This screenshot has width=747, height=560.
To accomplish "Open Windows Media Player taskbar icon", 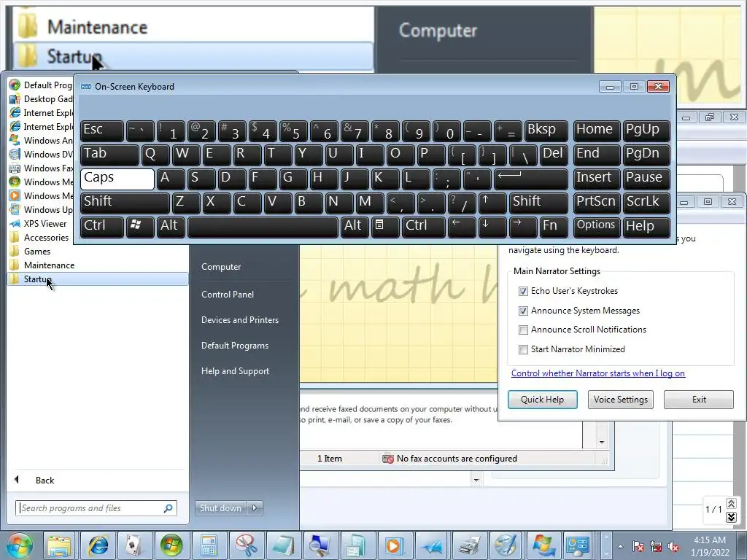I will (395, 545).
